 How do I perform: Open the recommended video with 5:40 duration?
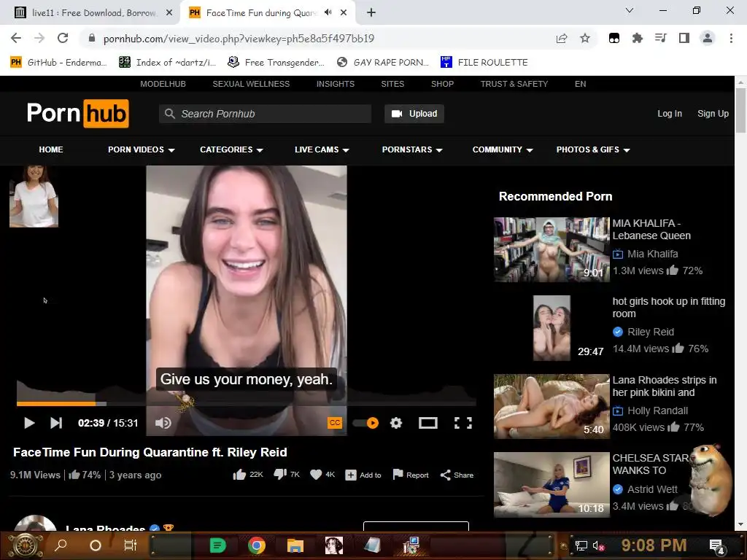coord(551,406)
